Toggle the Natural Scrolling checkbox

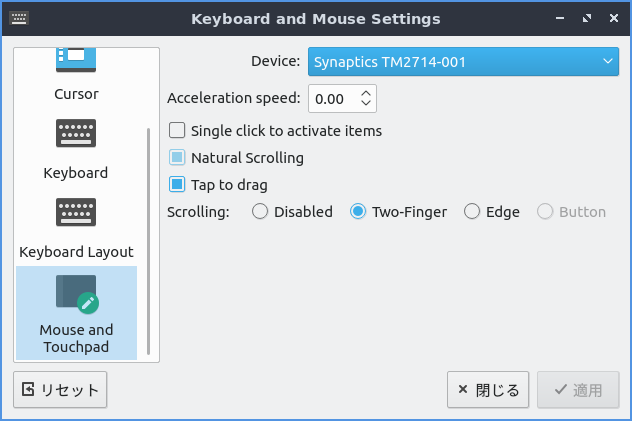[177, 157]
